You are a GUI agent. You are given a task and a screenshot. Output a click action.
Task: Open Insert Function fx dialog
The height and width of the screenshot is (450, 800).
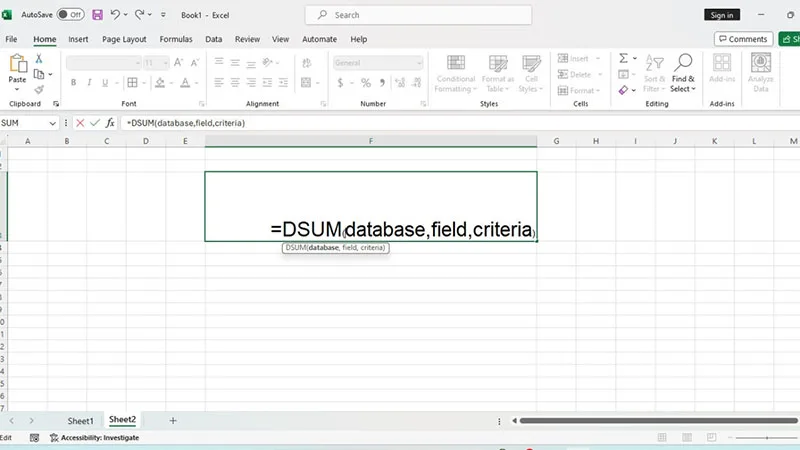110,123
